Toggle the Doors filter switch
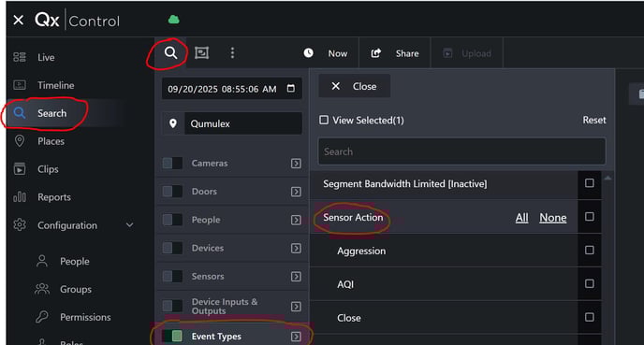 [x=172, y=191]
